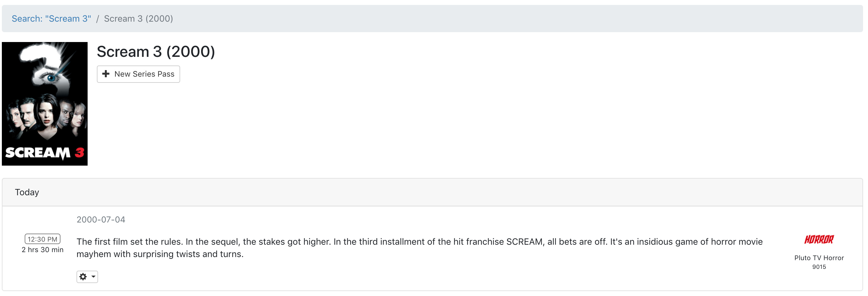Click the plus icon on New Series Pass

tap(106, 74)
